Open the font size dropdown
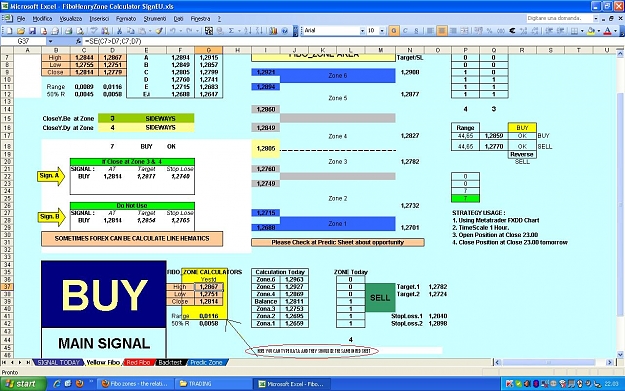625x391 pixels. click(x=382, y=31)
